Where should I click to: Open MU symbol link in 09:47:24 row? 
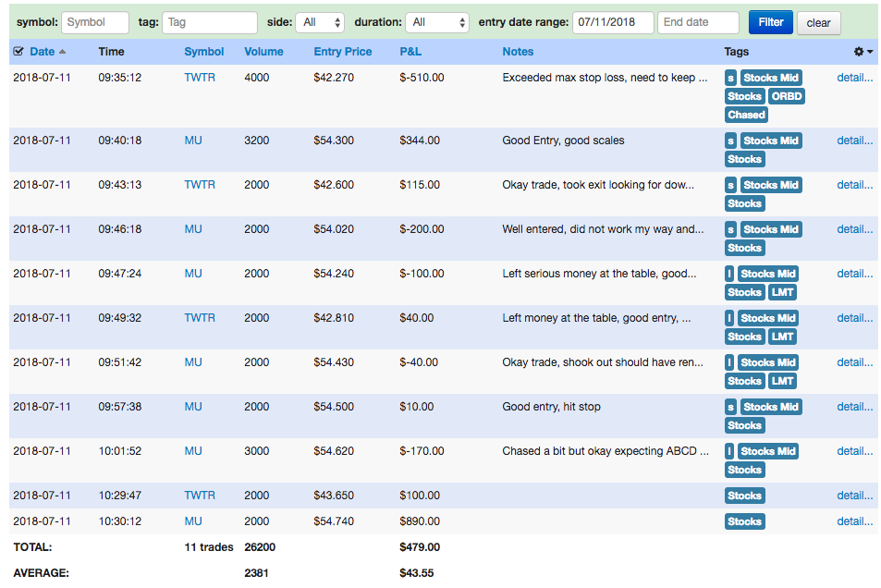[193, 274]
